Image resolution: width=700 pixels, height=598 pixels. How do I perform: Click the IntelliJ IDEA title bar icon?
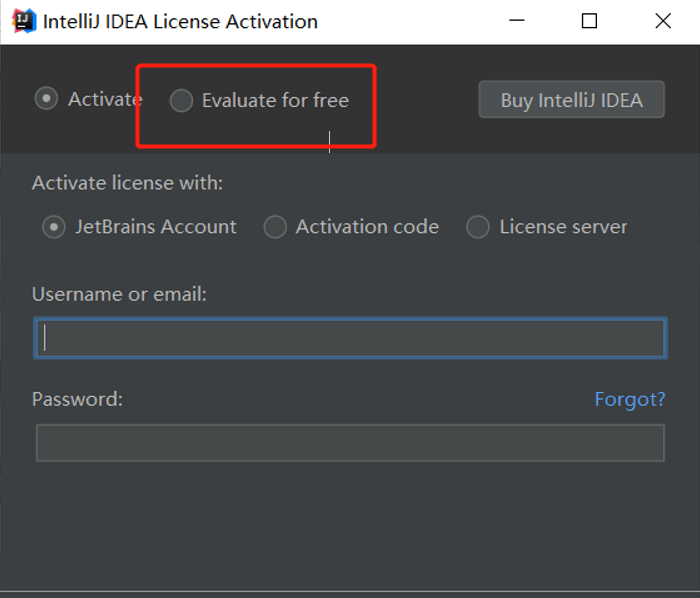click(24, 21)
